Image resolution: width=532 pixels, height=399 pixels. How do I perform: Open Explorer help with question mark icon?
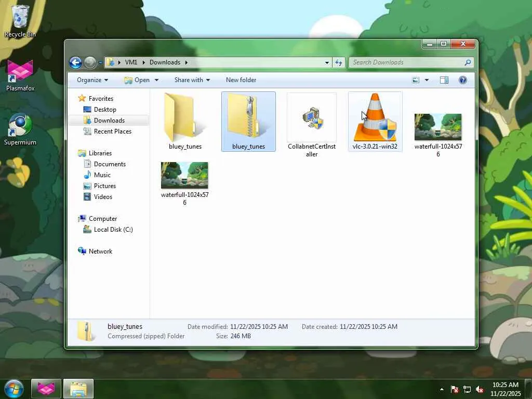coord(463,80)
